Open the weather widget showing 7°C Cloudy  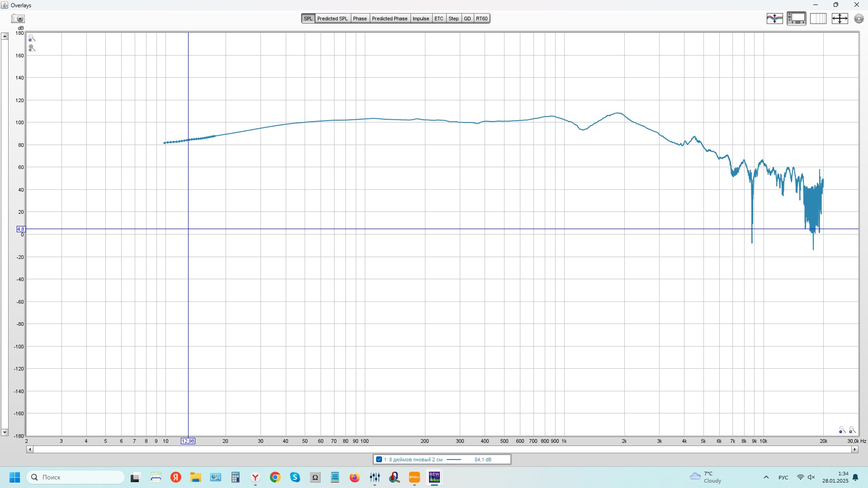point(706,477)
